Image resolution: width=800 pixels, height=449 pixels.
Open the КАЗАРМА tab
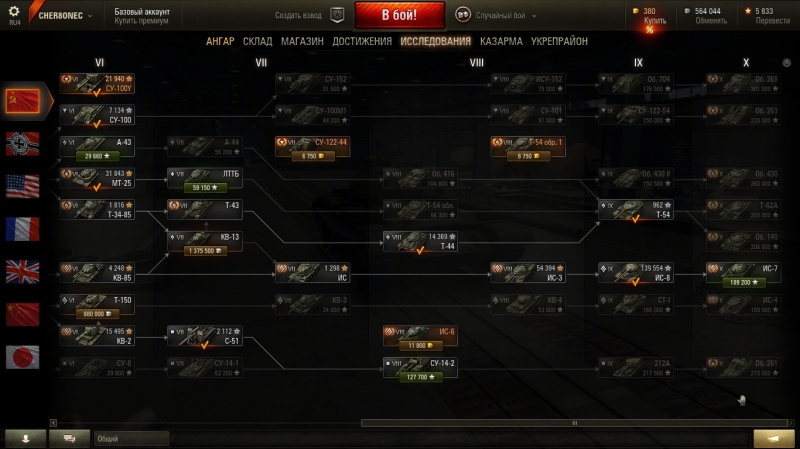tap(501, 41)
